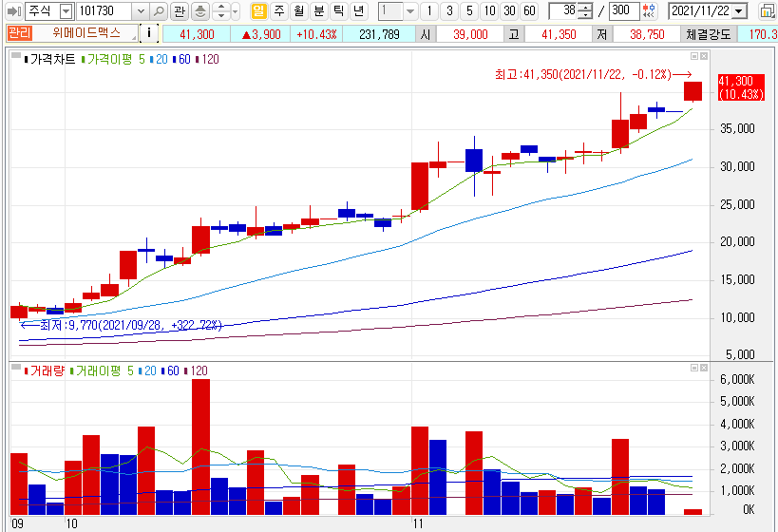Click the 가격차트 legend label

(52, 59)
